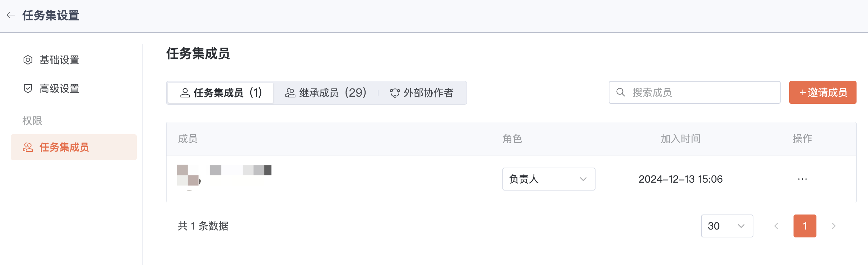Click the 继承成员 tab people icon

pyautogui.click(x=290, y=93)
